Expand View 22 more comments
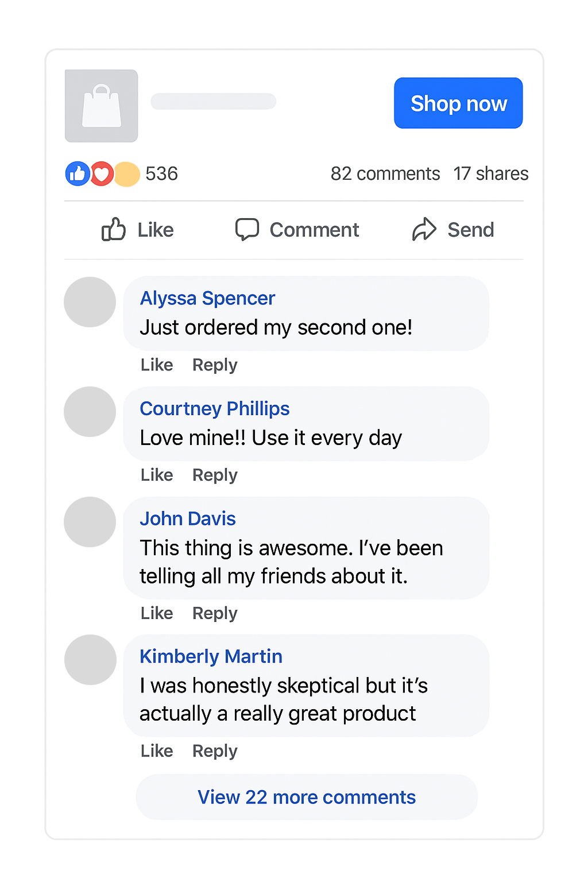Viewport: 588px width, 882px height. 306,797
